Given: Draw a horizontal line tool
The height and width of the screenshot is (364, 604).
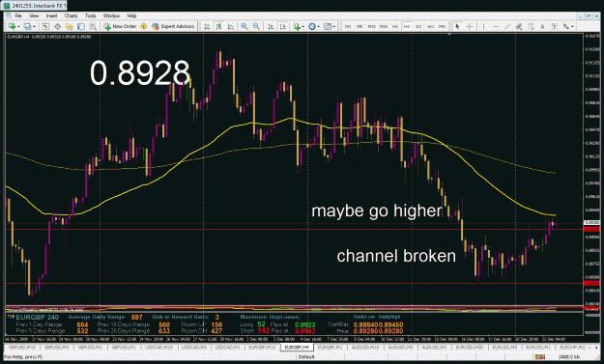Looking at the screenshot, I should tap(496, 26).
